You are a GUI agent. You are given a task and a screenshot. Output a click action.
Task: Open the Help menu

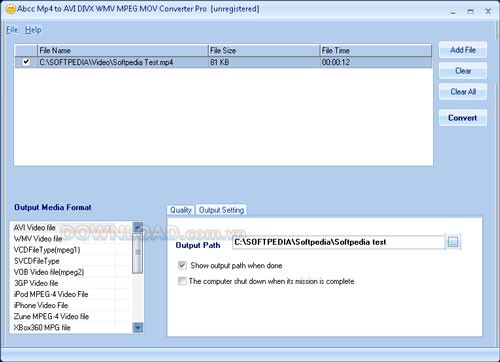[33, 30]
